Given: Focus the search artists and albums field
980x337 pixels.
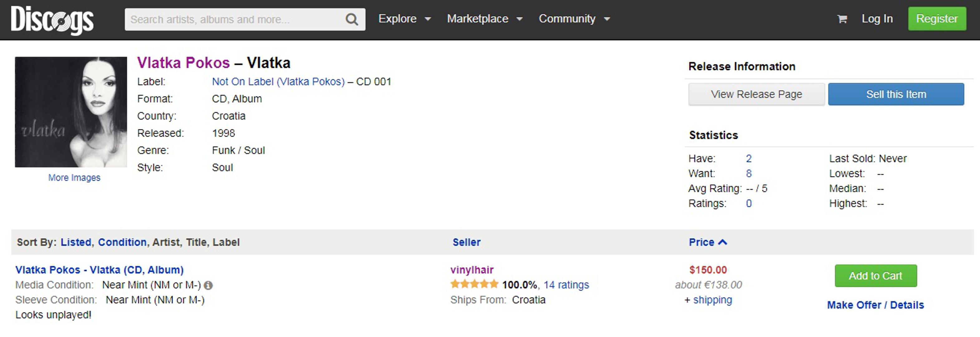Looking at the screenshot, I should tap(234, 19).
